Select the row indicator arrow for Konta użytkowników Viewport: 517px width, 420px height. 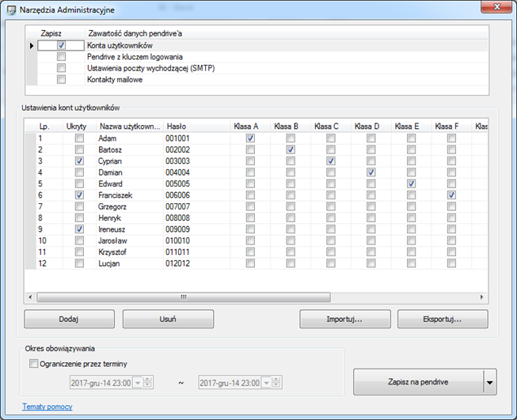tap(32, 45)
